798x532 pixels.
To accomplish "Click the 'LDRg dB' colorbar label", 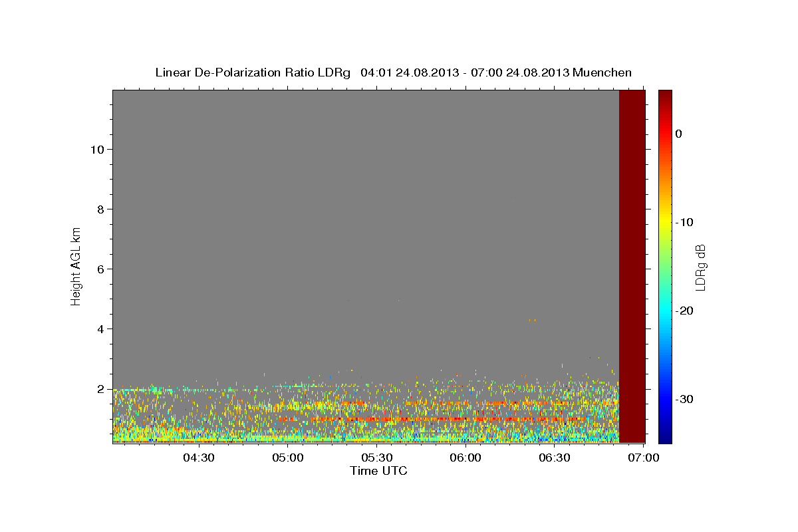I will [x=700, y=267].
